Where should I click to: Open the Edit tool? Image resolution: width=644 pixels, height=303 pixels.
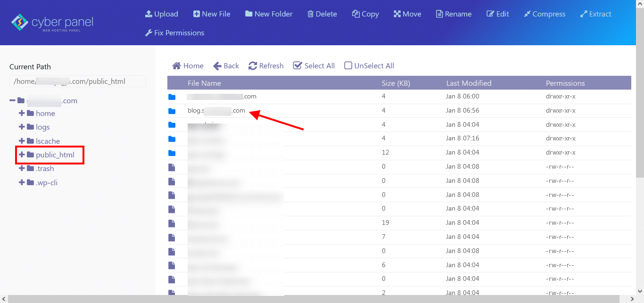pyautogui.click(x=498, y=14)
